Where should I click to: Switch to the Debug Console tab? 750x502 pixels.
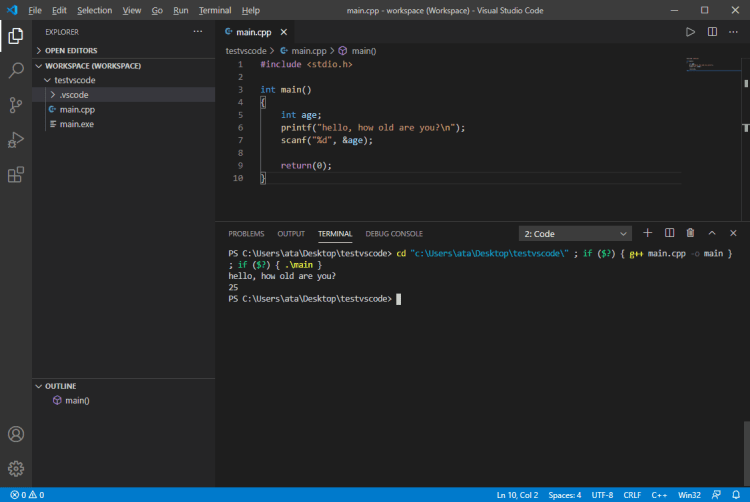pyautogui.click(x=394, y=234)
